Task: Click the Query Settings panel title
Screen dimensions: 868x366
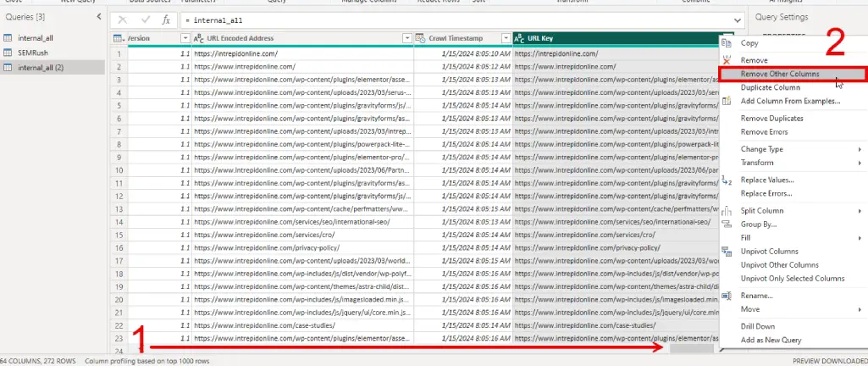Action: click(781, 17)
